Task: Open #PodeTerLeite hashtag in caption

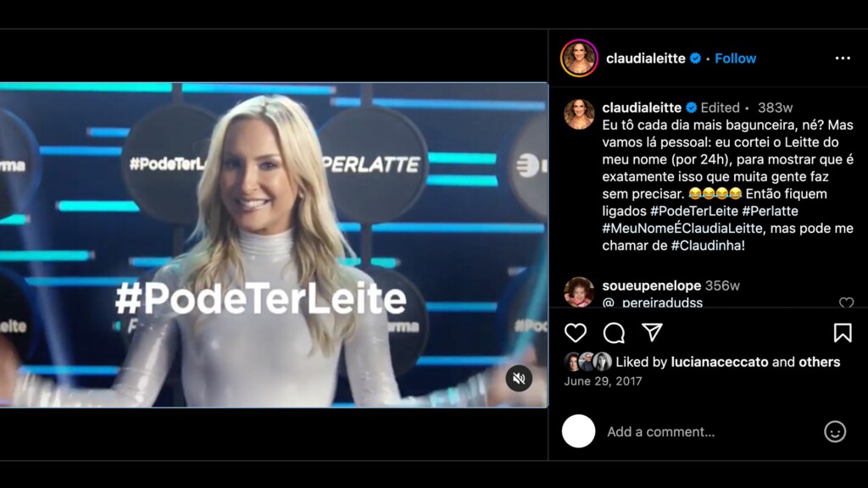Action: (693, 211)
